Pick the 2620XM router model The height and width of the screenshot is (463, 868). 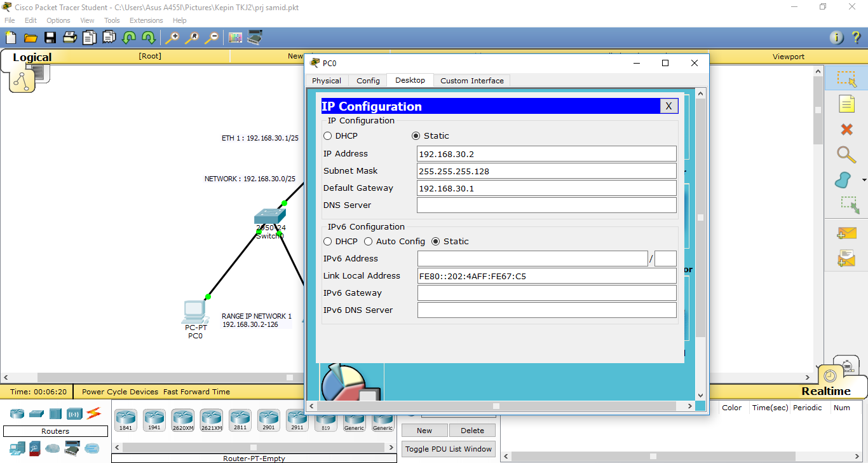[x=182, y=420]
